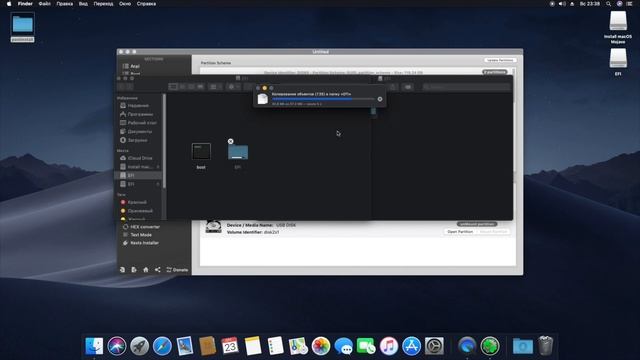Click the Donate button in Clover Configurator
Screen dimensions: 640x360
pos(177,270)
